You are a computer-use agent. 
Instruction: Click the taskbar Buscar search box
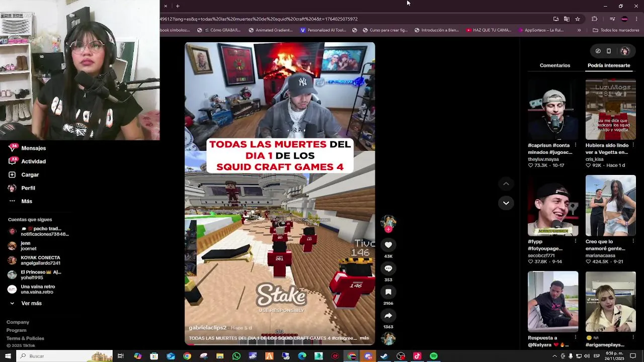(65, 356)
